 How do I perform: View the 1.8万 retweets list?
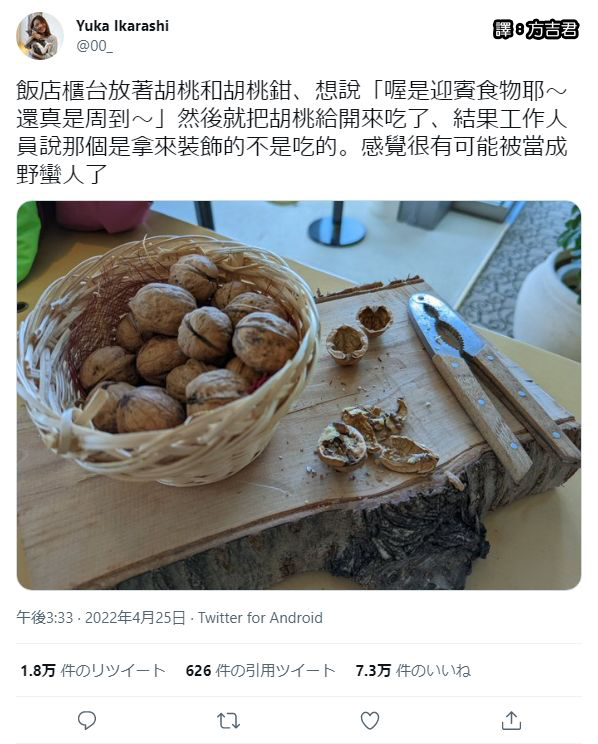(93, 670)
